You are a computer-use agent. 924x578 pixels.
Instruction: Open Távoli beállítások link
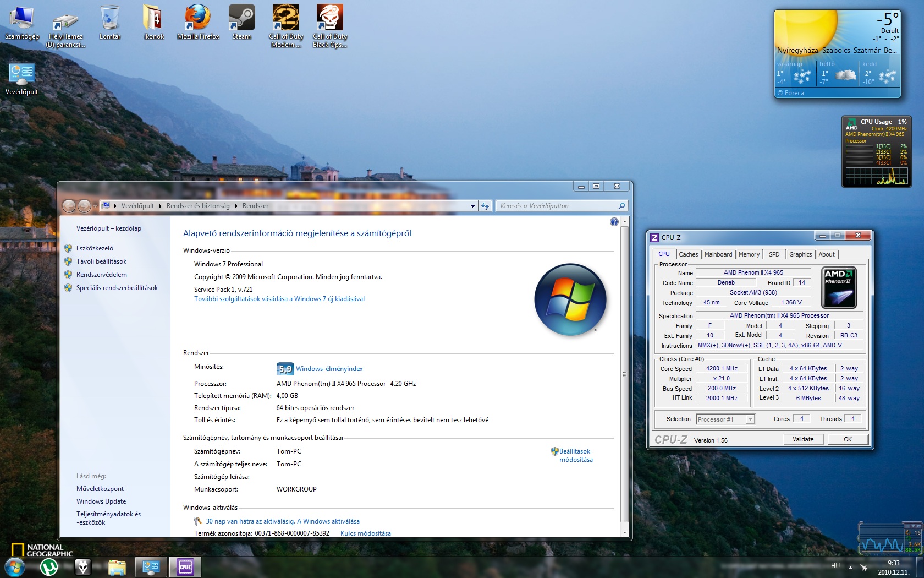[x=101, y=261]
